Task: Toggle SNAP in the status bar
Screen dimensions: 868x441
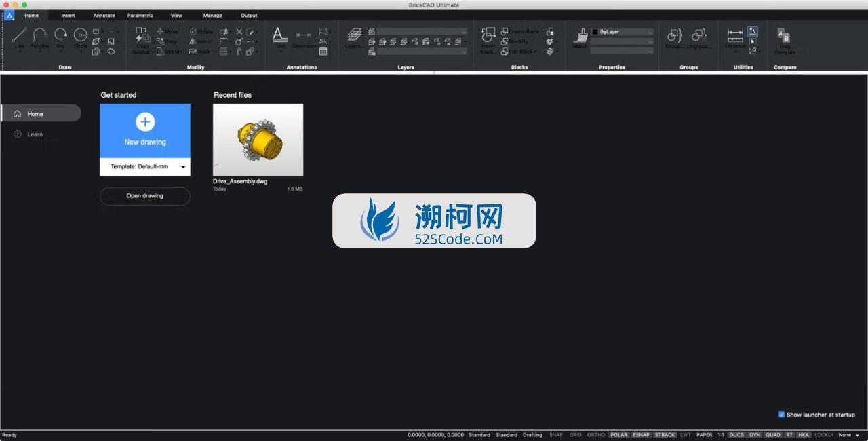Action: 556,435
